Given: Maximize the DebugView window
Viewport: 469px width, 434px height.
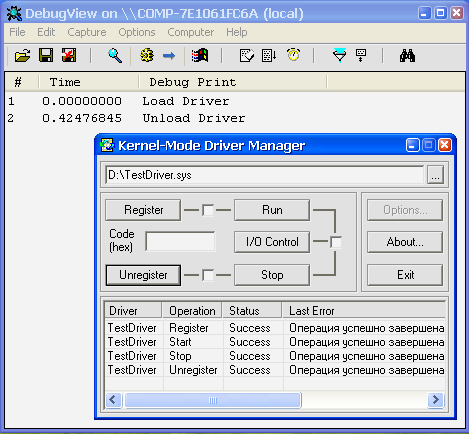Looking at the screenshot, I should point(440,13).
